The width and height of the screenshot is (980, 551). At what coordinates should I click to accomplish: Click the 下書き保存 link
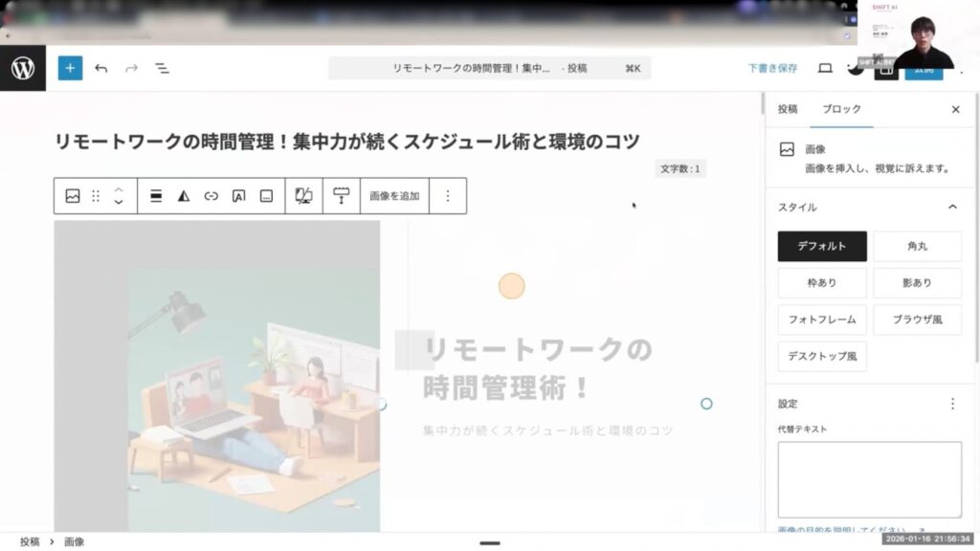pos(772,68)
